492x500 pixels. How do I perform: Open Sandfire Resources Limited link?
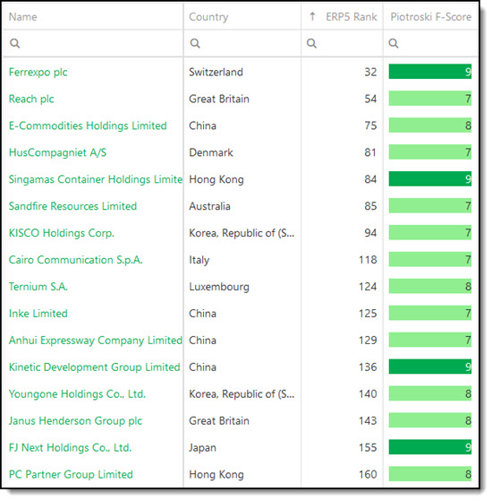(x=73, y=206)
